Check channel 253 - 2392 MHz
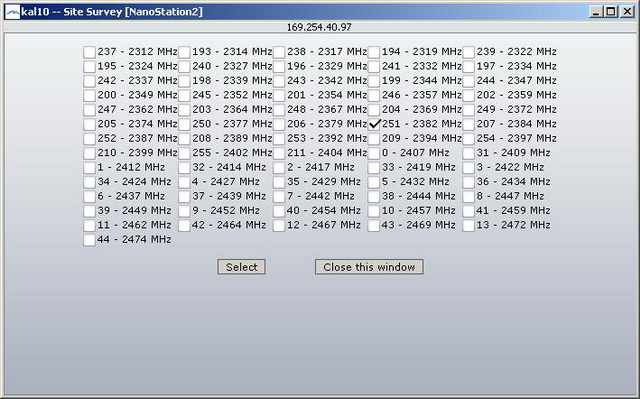The height and width of the screenshot is (399, 640). pos(279,139)
